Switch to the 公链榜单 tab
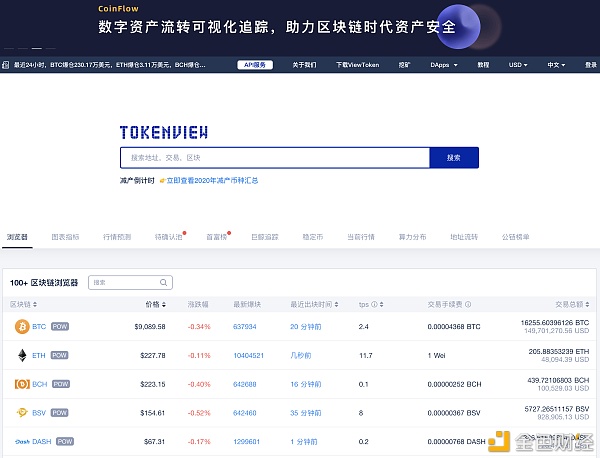The width and height of the screenshot is (600, 458). click(516, 237)
